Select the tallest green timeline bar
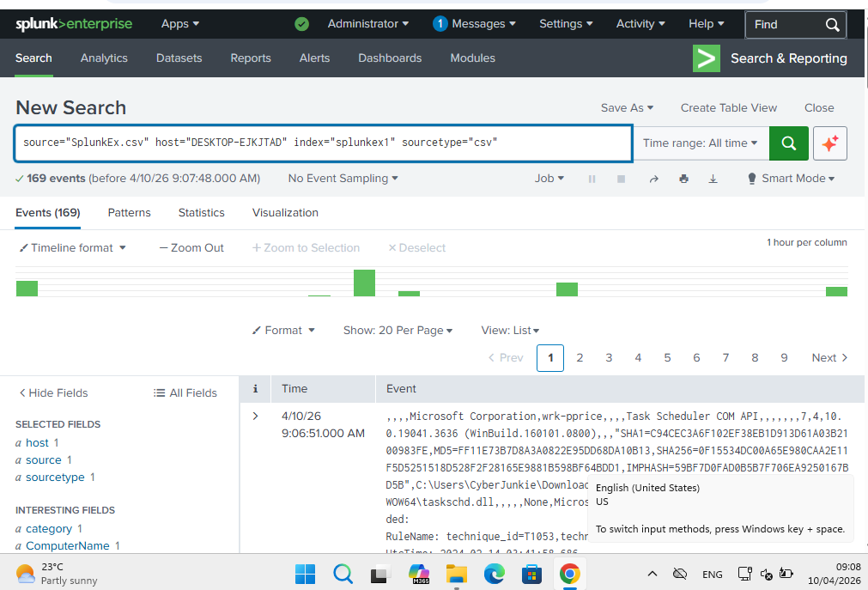 (364, 283)
